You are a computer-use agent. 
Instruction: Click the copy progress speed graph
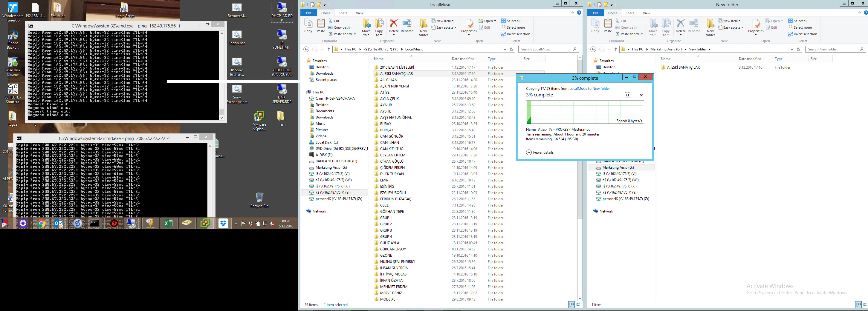(x=585, y=113)
